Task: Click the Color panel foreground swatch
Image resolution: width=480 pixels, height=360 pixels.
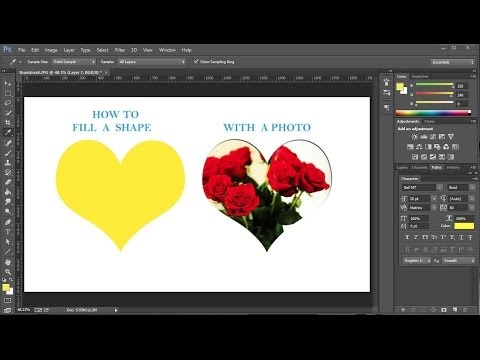Action: coord(400,87)
